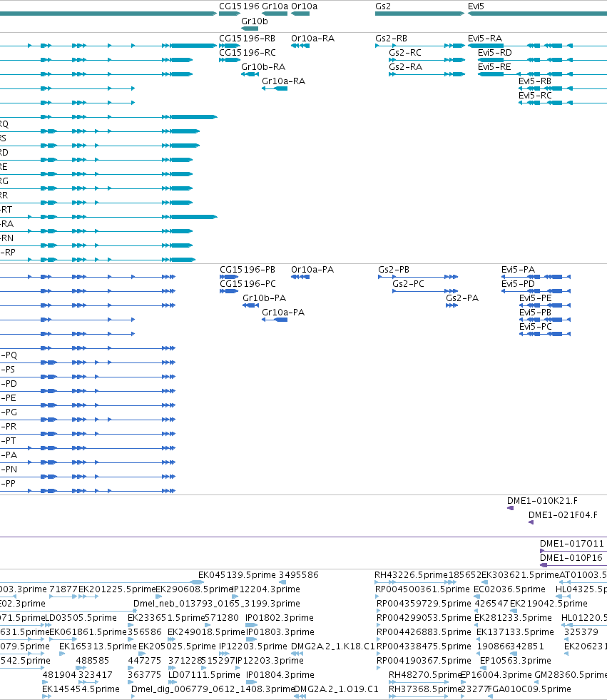Viewport: 607px width, 700px height.
Task: Select the Or10a gene label
Action: point(305,6)
